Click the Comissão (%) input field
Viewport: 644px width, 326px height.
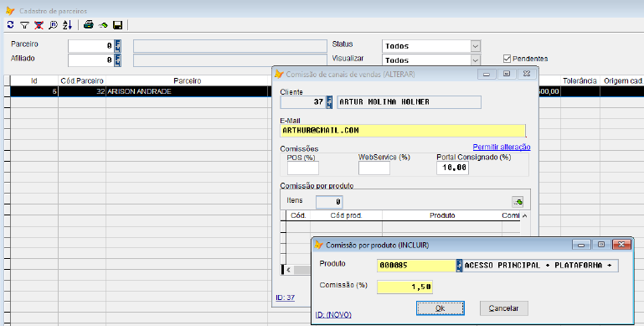tap(404, 287)
